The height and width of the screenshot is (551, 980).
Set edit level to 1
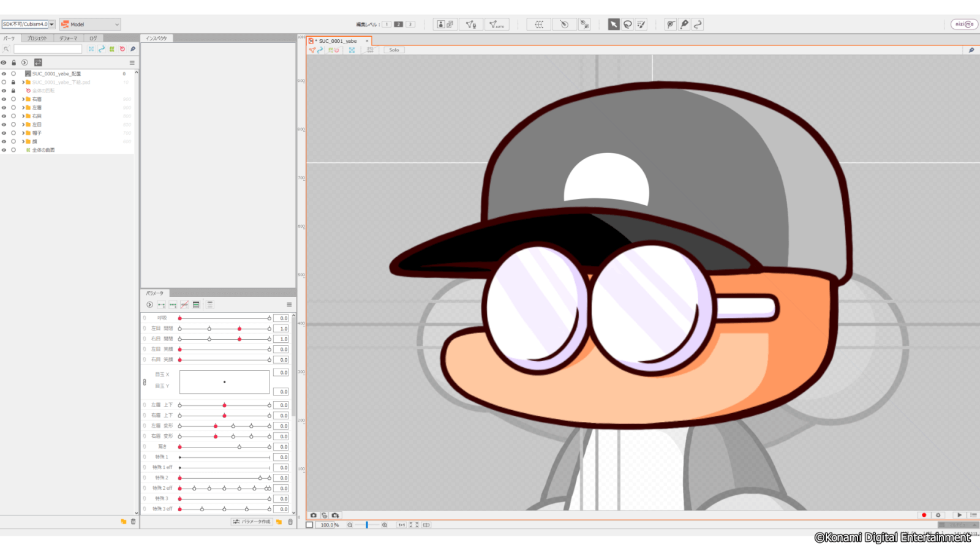[386, 24]
